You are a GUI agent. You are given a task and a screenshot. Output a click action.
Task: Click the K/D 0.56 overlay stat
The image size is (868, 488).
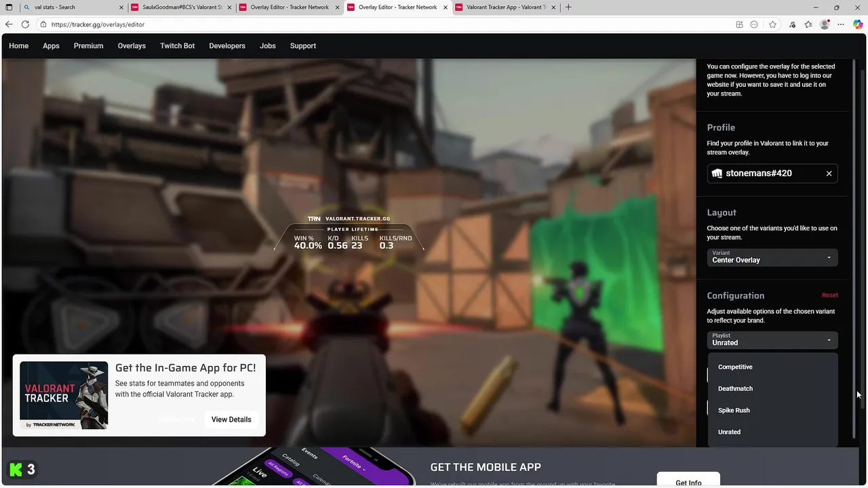[338, 243]
